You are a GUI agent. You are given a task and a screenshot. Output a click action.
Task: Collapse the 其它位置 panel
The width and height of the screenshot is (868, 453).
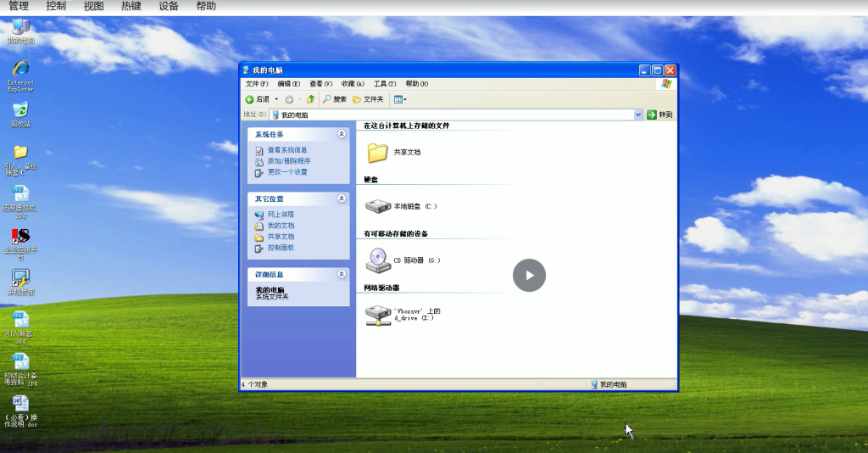click(342, 199)
